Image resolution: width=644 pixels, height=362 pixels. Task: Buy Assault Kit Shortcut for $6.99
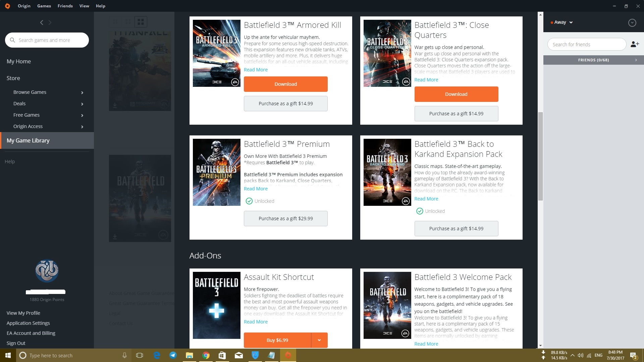pyautogui.click(x=277, y=340)
